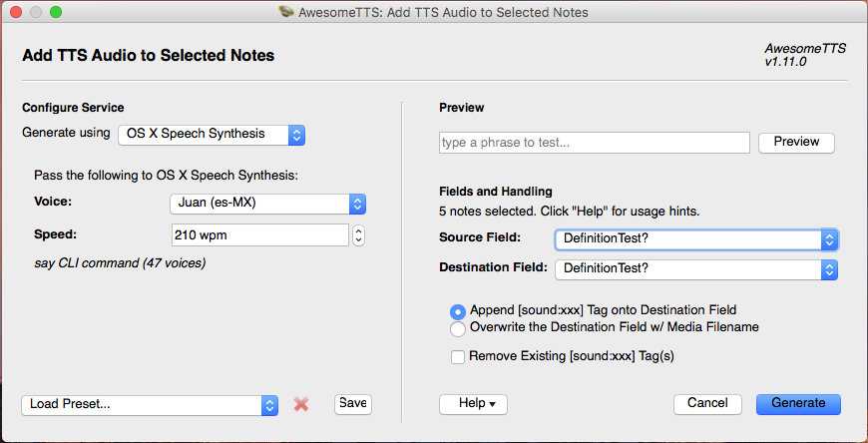
Task: Click the 'Fields and Handling' heading
Action: tap(496, 192)
